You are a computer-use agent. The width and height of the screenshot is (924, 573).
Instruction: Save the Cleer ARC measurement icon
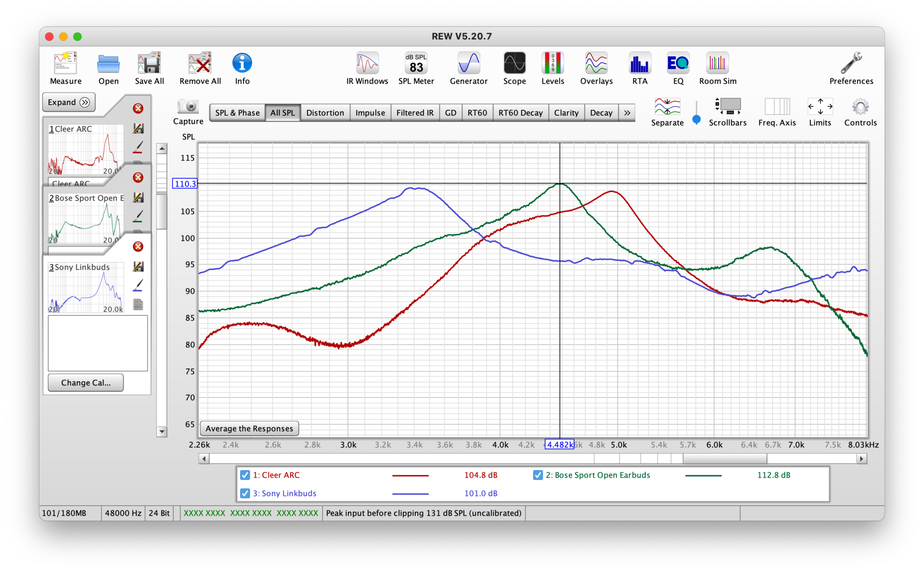pyautogui.click(x=138, y=129)
